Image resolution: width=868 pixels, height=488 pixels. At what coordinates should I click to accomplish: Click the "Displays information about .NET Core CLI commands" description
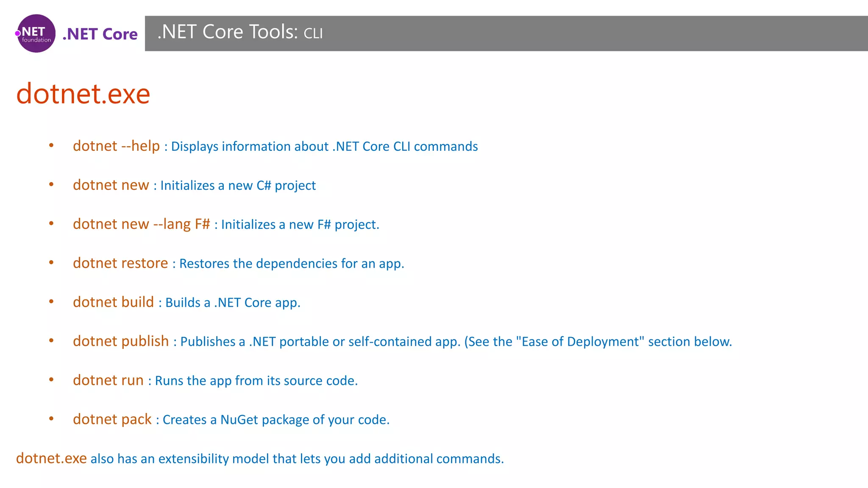tap(324, 147)
